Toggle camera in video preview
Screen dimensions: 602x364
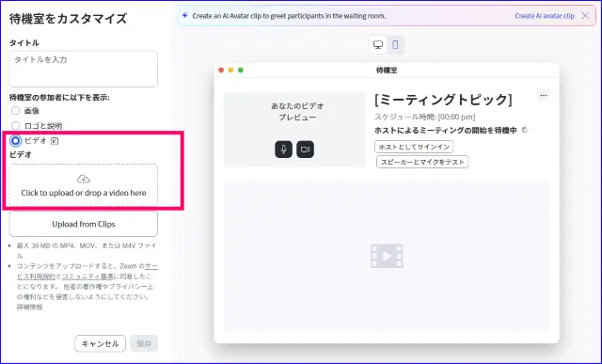305,150
